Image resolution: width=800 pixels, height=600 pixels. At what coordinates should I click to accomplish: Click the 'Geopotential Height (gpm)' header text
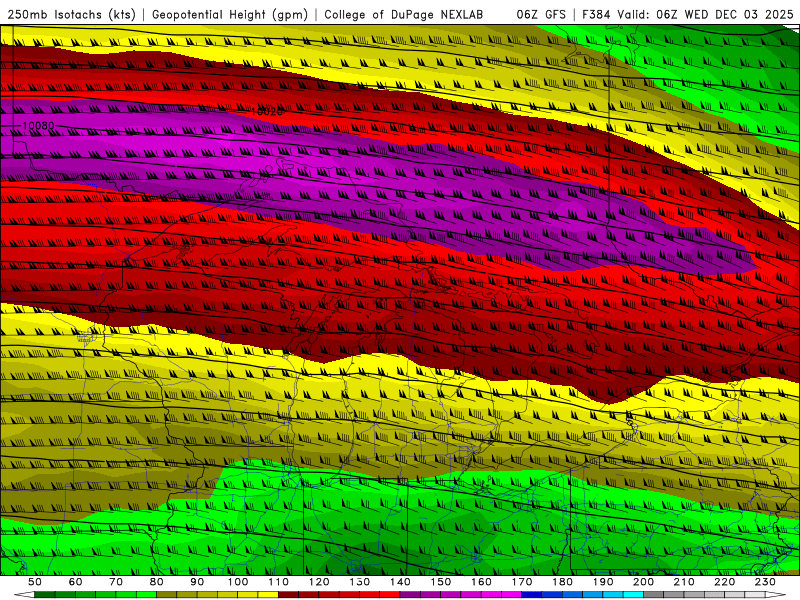tap(230, 14)
